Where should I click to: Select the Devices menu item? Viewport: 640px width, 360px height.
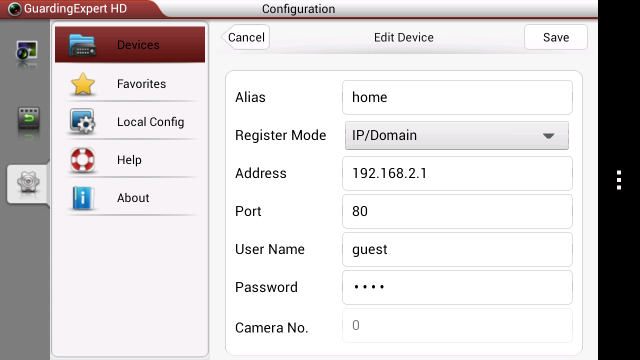coord(130,44)
